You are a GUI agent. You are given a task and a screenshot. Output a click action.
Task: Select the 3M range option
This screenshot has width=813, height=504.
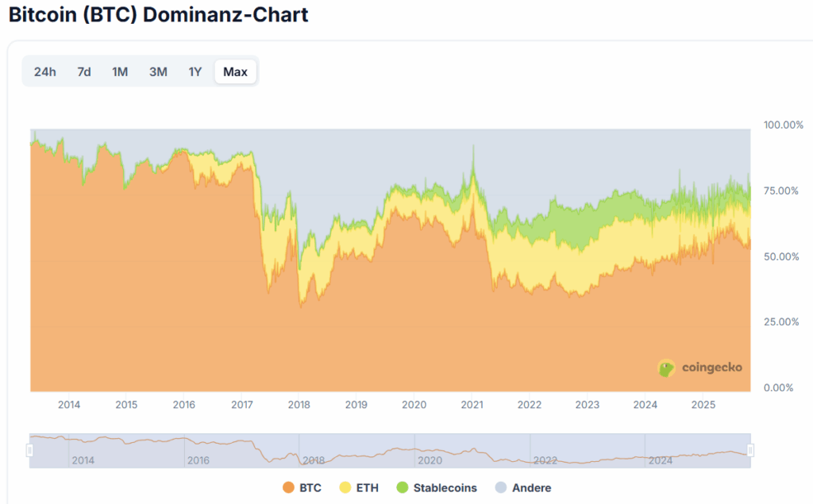[x=158, y=71]
